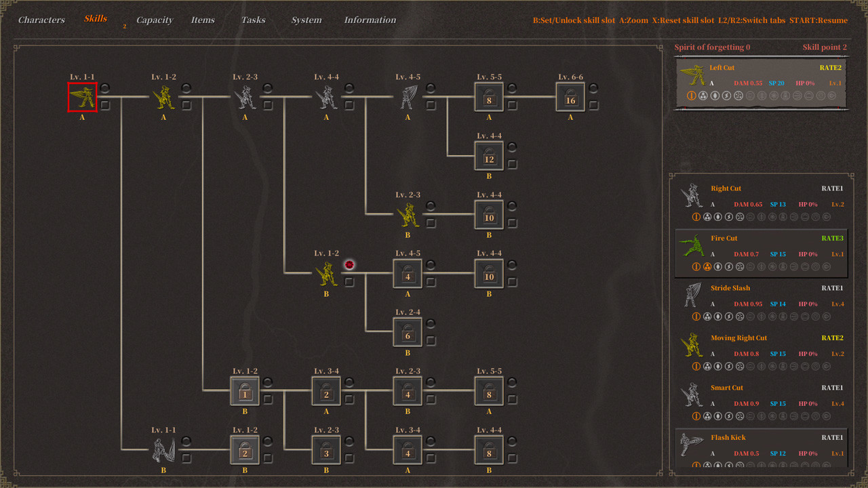Go to the Information tab

[370, 20]
